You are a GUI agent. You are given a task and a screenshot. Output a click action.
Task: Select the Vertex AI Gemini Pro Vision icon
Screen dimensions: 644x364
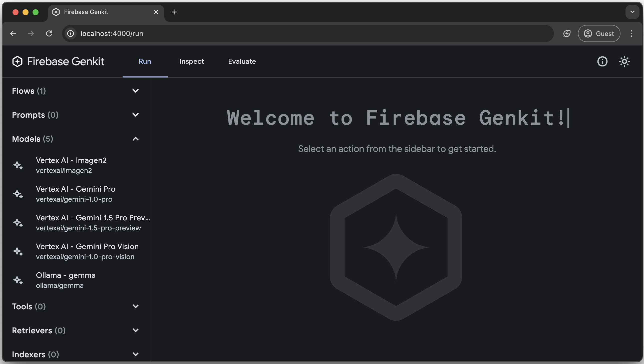click(x=18, y=251)
